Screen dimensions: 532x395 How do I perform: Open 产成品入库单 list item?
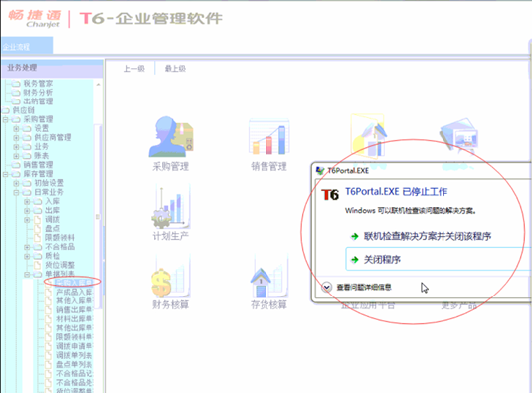coord(74,292)
